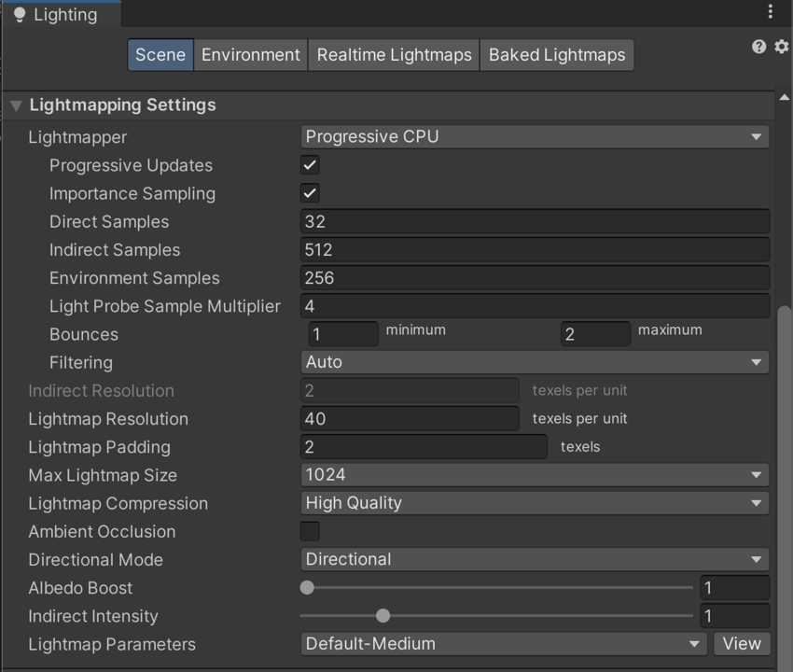Enable the Ambient Occlusion checkbox

click(310, 531)
